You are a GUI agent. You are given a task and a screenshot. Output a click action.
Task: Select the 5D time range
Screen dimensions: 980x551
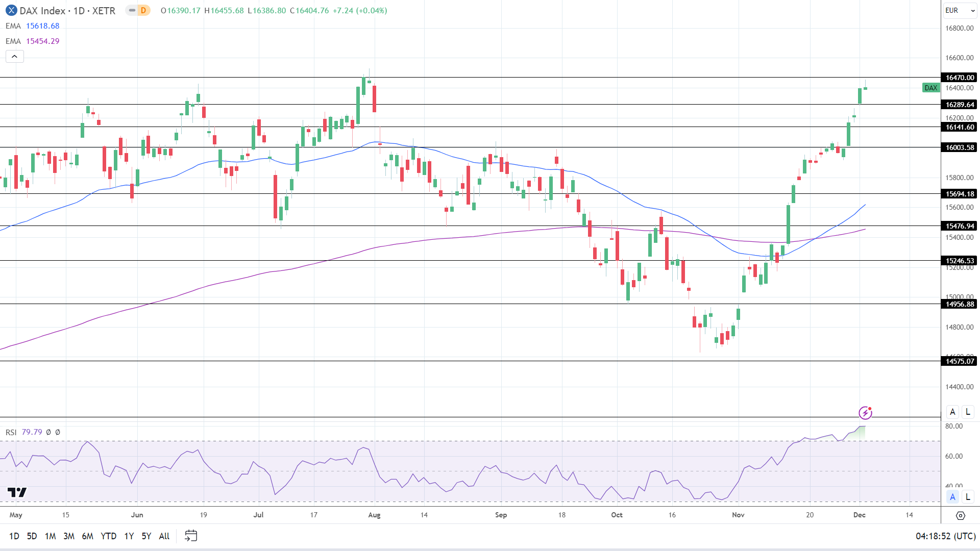point(32,536)
